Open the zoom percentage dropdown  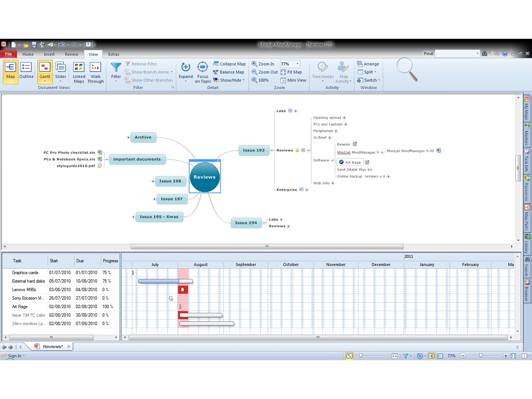click(297, 64)
